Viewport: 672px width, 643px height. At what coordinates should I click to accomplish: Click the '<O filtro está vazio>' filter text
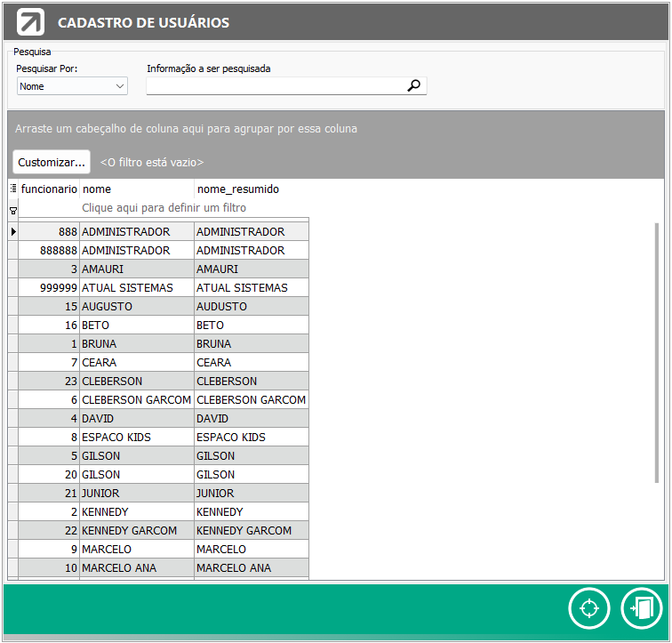(x=152, y=163)
